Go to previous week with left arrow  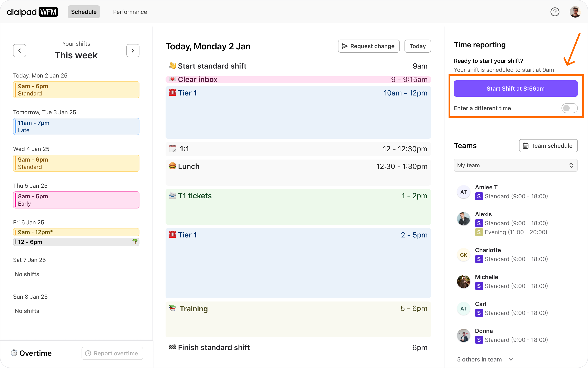(20, 51)
